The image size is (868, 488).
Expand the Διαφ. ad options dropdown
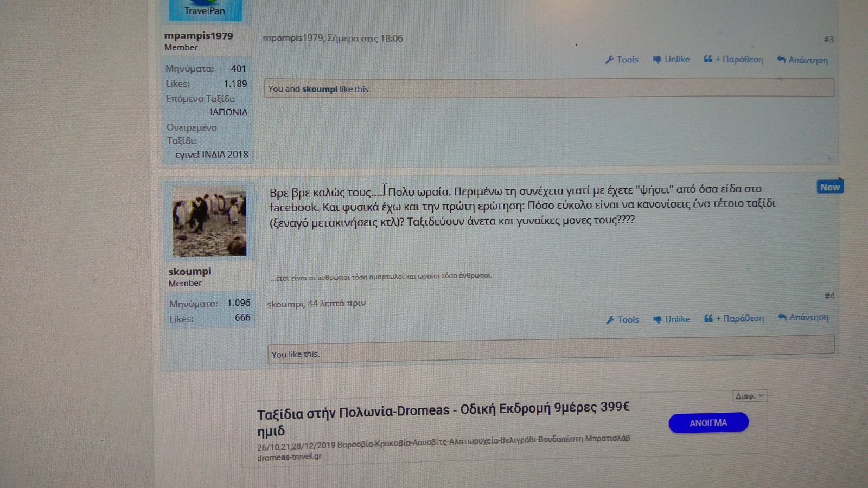749,396
